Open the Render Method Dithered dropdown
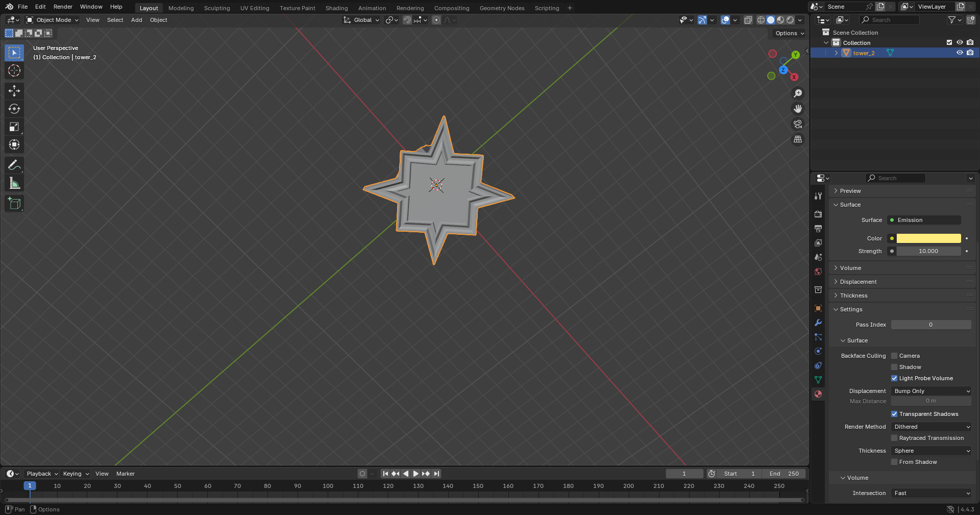 tap(931, 427)
